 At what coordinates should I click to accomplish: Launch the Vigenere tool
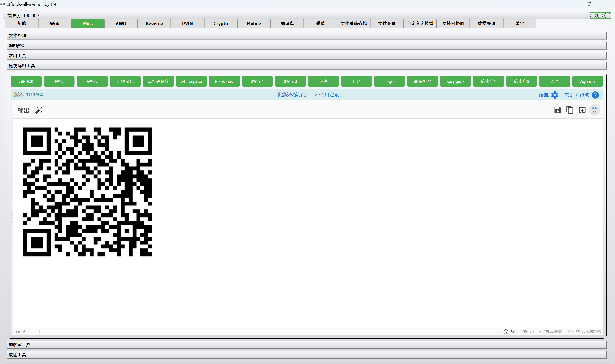(x=588, y=81)
